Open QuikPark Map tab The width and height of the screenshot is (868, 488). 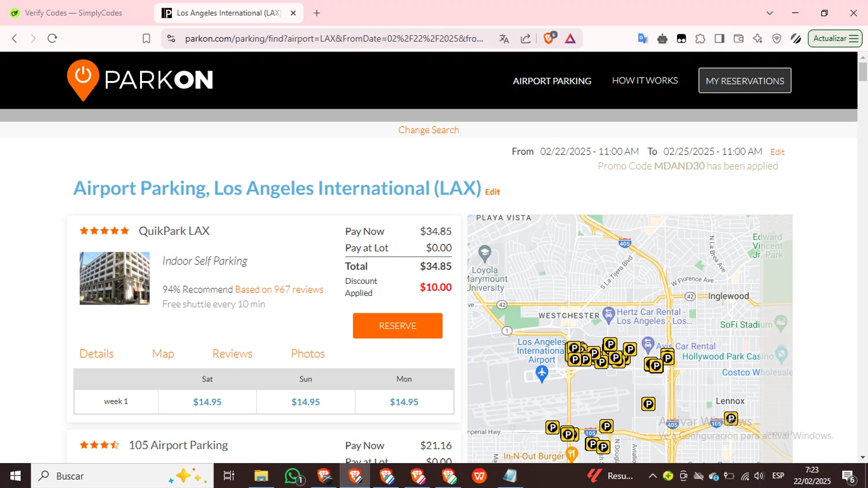click(x=163, y=354)
